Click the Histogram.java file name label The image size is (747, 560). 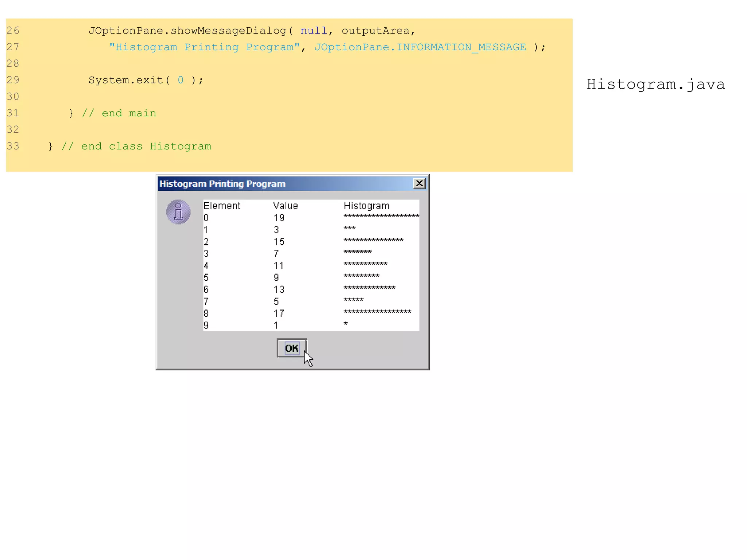coord(656,85)
